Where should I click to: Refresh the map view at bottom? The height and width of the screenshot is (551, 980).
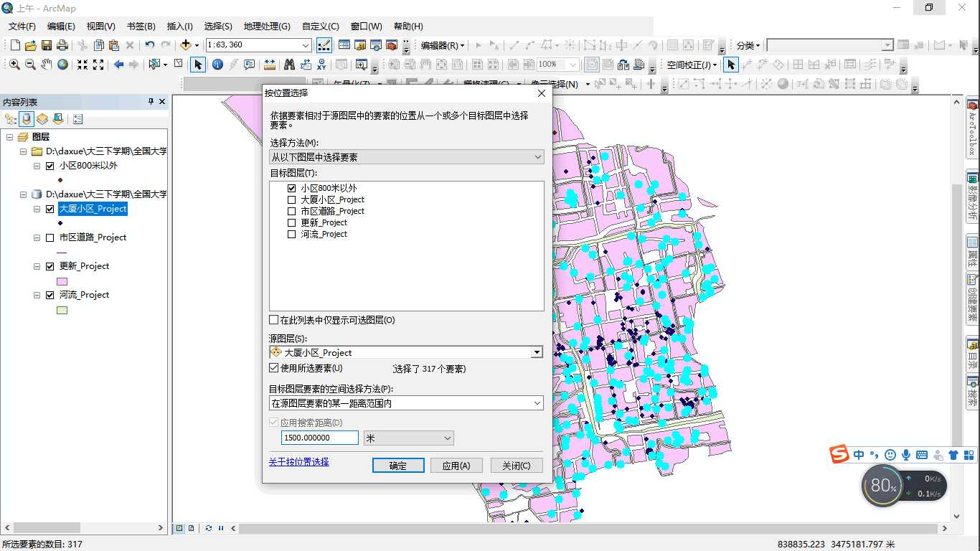[x=209, y=528]
